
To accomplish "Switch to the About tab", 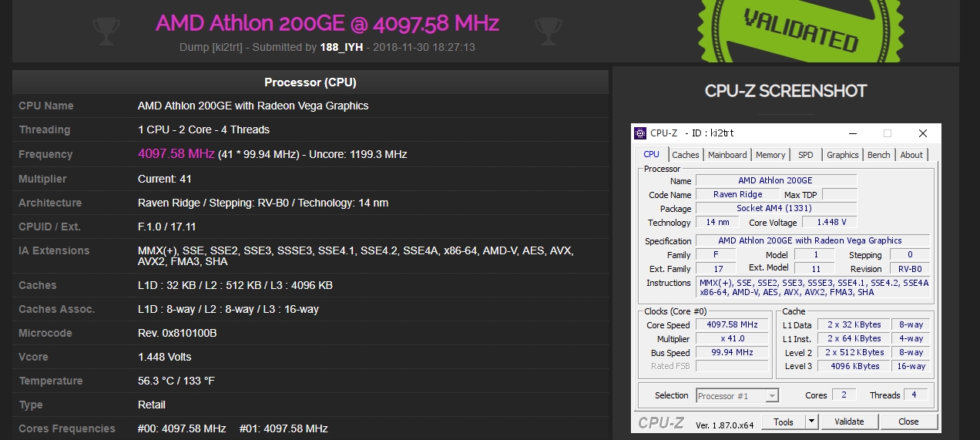I will click(x=911, y=155).
